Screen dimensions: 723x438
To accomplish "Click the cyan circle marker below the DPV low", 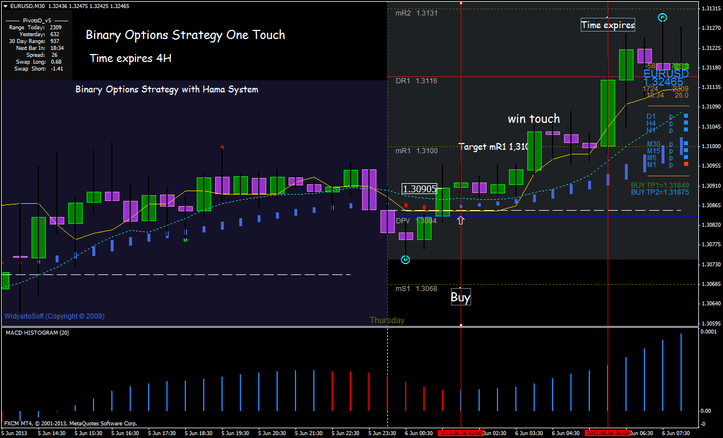I will click(405, 260).
